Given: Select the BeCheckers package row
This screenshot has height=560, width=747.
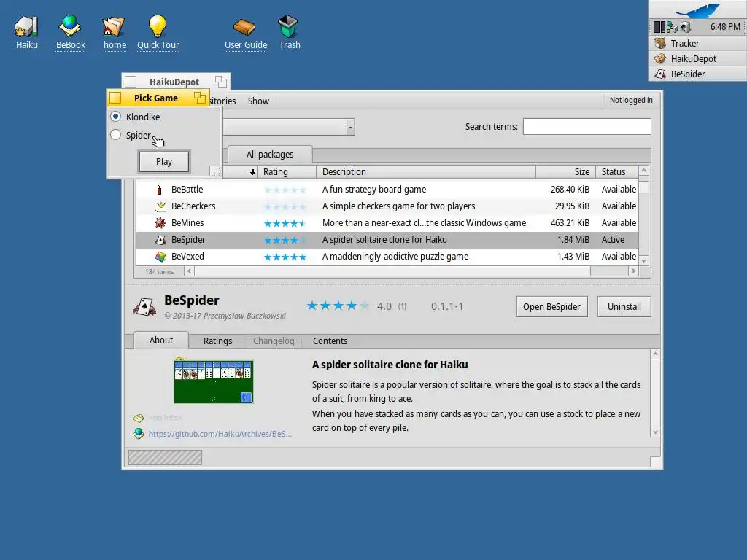Looking at the screenshot, I should point(387,206).
